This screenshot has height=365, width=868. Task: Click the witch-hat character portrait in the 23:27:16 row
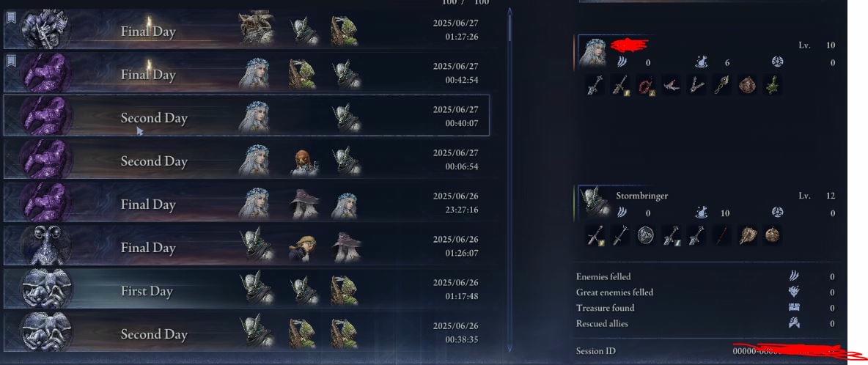point(304,204)
